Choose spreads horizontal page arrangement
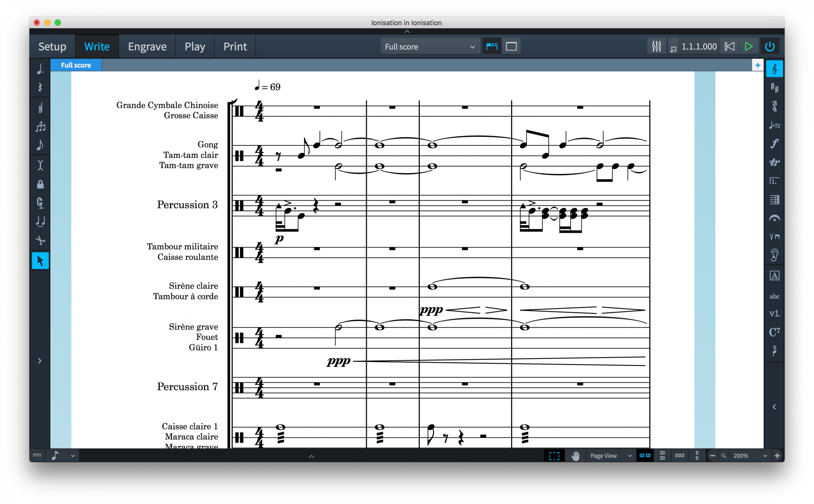Screen dimensions: 814x504 pos(645,456)
